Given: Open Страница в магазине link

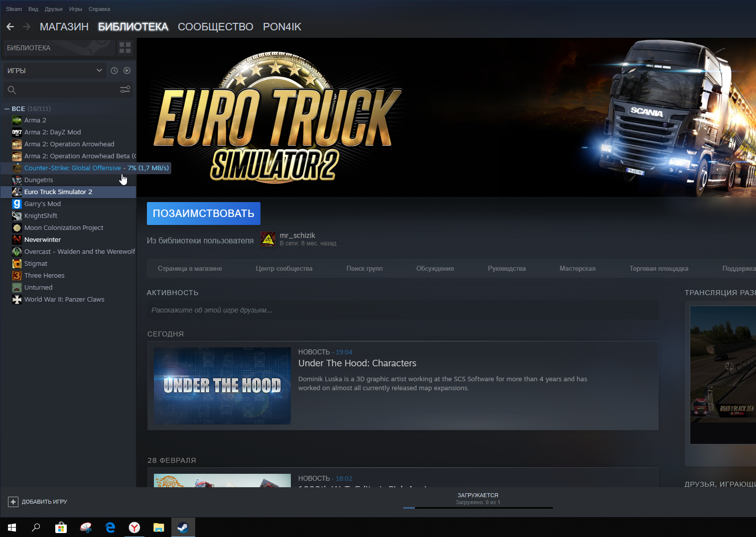Looking at the screenshot, I should 190,269.
